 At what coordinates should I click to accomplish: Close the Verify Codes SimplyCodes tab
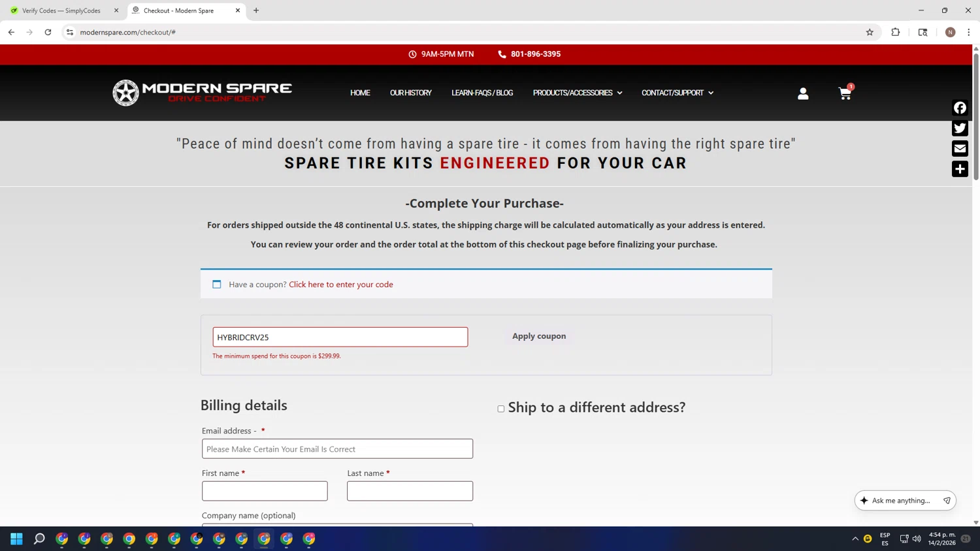point(116,10)
